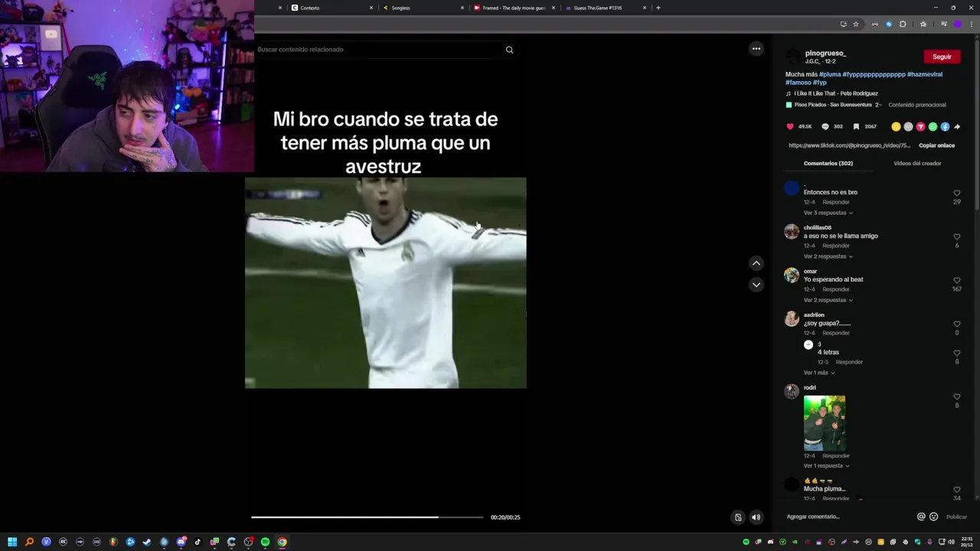980x551 pixels.
Task: Go to previous video with up arrow
Action: [x=756, y=263]
